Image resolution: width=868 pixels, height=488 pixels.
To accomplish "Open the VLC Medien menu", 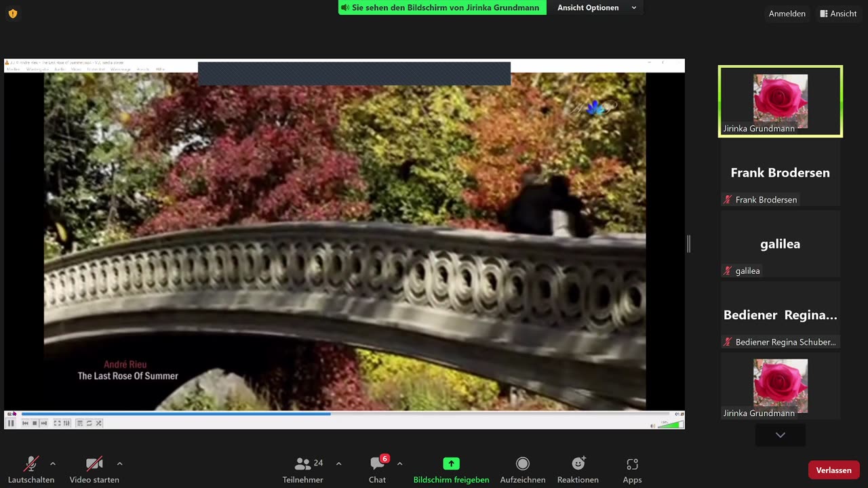I will 14,69.
